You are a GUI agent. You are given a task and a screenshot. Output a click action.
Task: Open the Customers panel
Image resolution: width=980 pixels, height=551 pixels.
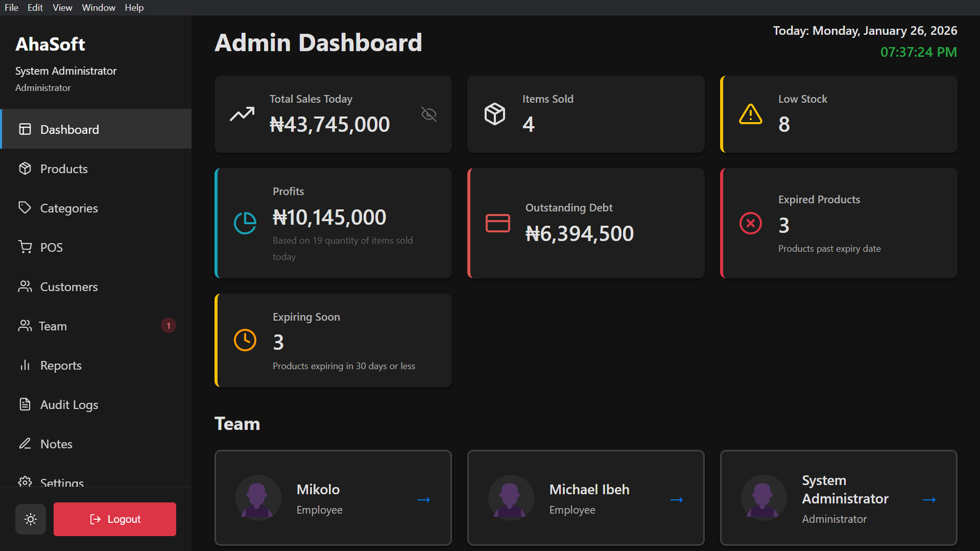point(68,287)
